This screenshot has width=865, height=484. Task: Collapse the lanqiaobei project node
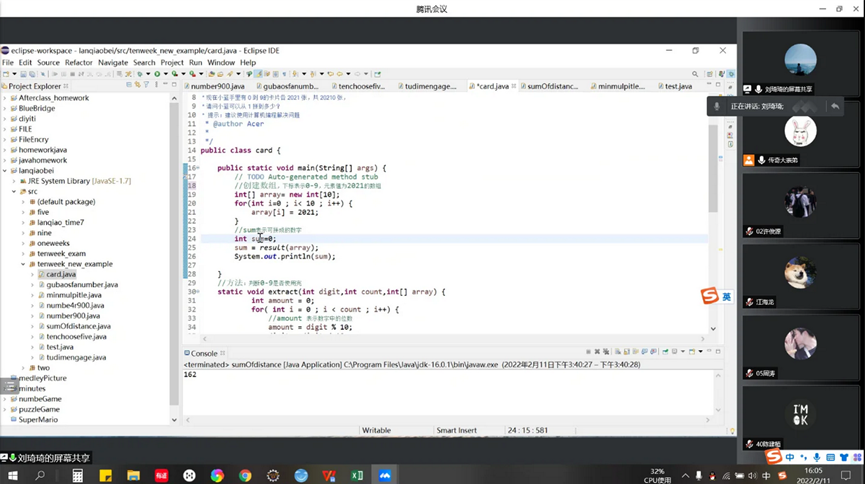pos(6,170)
